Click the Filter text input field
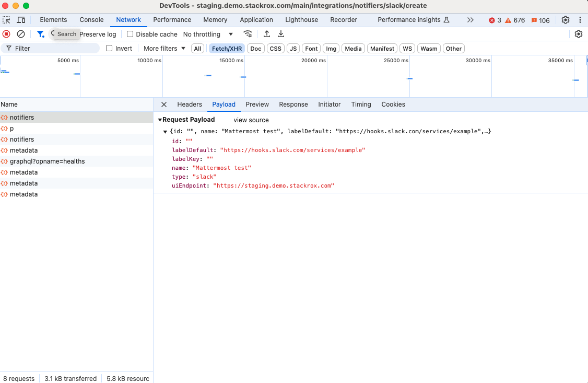 point(55,49)
